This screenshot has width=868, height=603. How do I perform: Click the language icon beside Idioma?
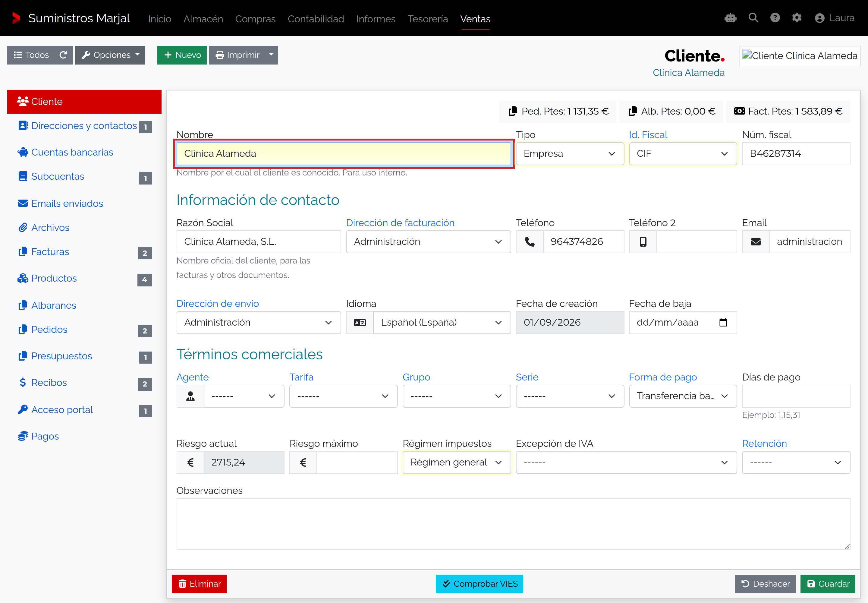360,322
